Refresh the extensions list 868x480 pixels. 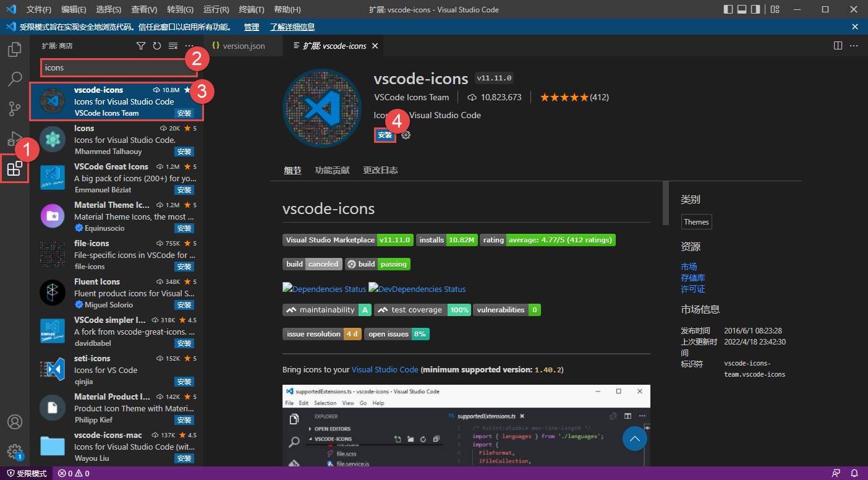(156, 45)
